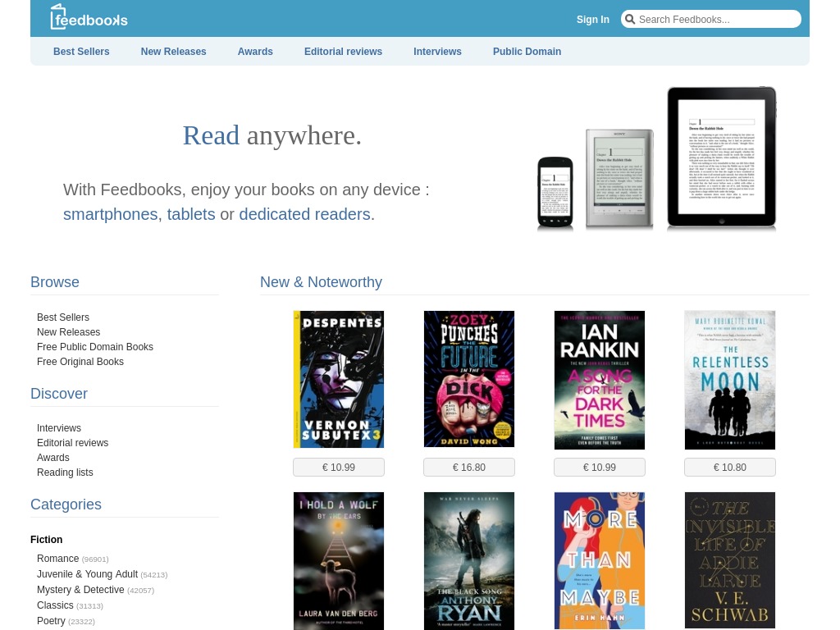
Task: Open the Public Domain navigation item
Action: coord(527,52)
